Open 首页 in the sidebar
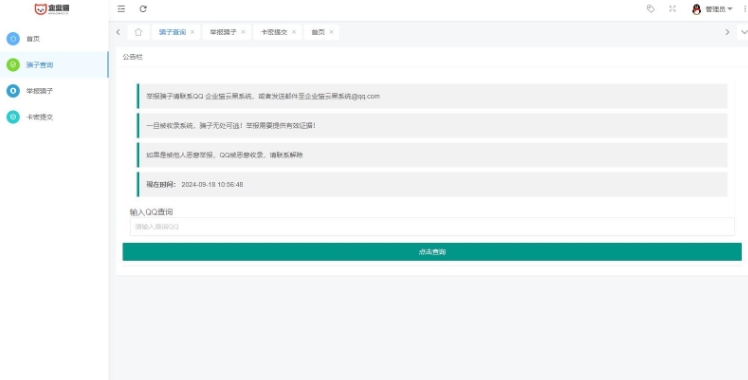 (x=54, y=39)
